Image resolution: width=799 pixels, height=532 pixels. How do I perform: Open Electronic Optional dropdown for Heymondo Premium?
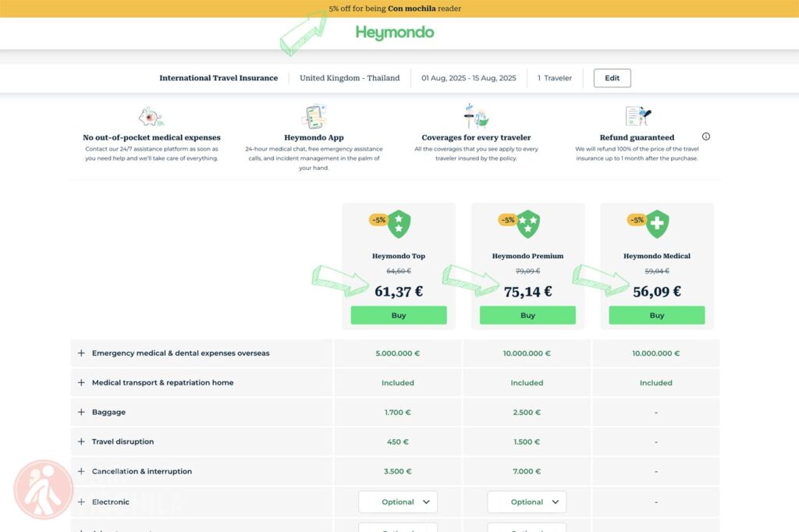pos(527,502)
